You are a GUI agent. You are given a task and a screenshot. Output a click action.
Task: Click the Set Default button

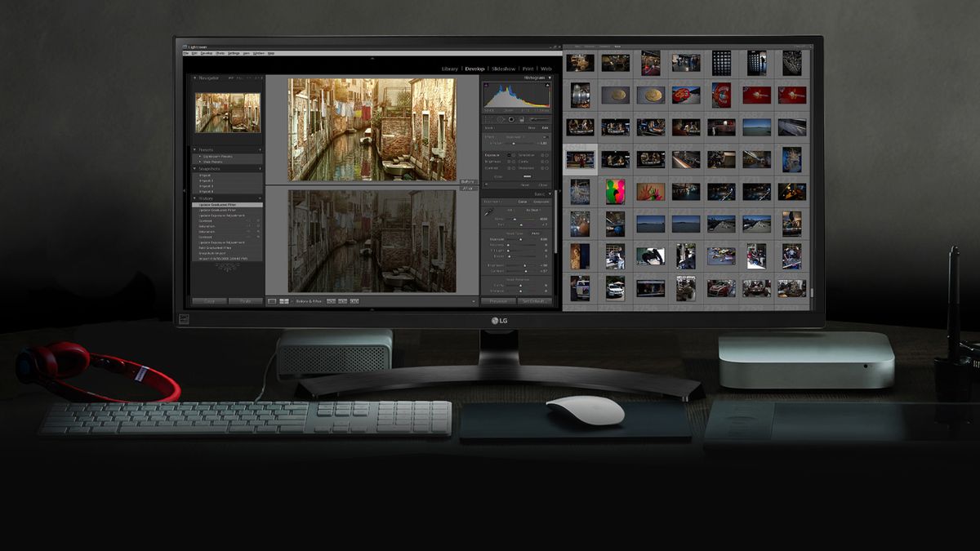[x=533, y=301]
